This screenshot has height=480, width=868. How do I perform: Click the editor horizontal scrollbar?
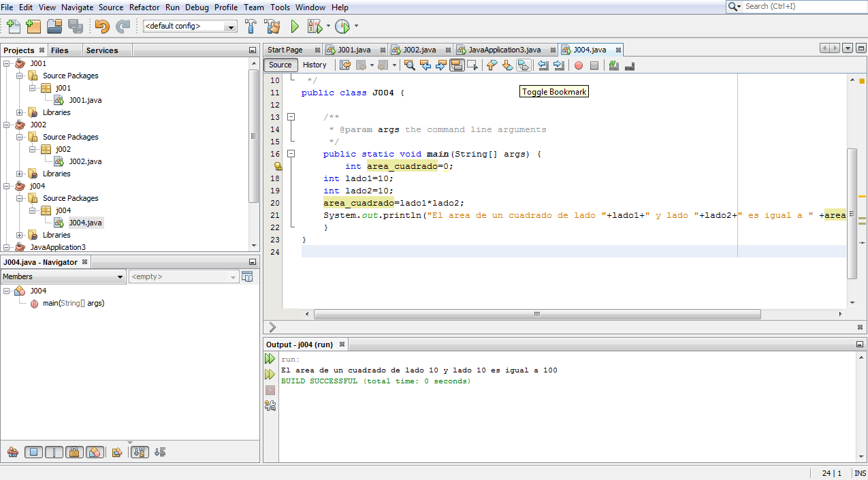pos(536,315)
